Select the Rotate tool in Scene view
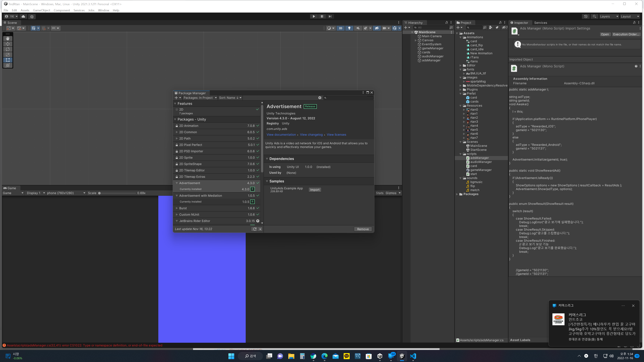The width and height of the screenshot is (644, 362). point(8,49)
